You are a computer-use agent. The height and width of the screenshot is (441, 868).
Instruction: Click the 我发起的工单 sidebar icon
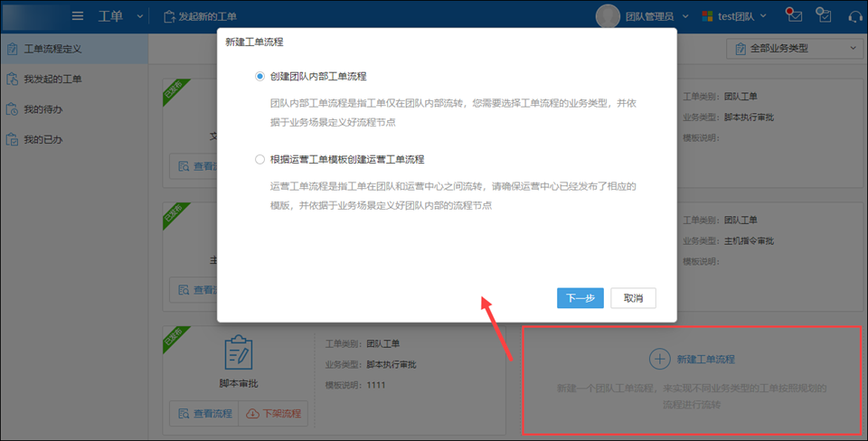coord(12,80)
